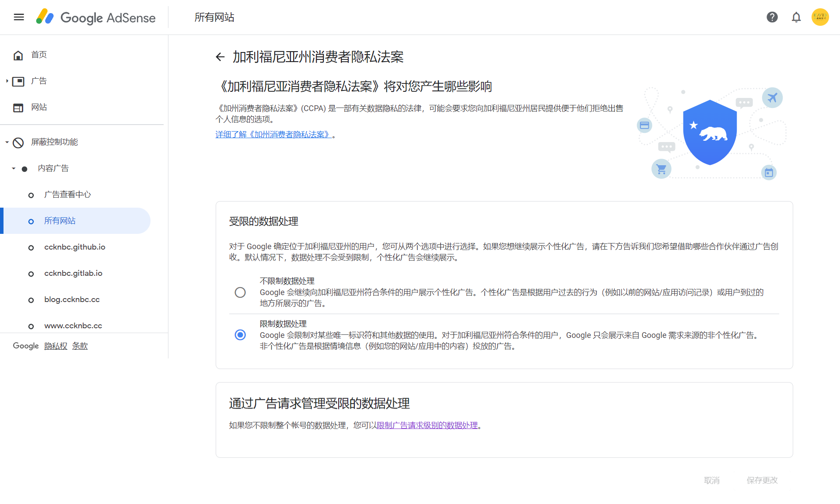Image resolution: width=840 pixels, height=504 pixels.
Task: Open the help question mark icon
Action: click(x=772, y=17)
